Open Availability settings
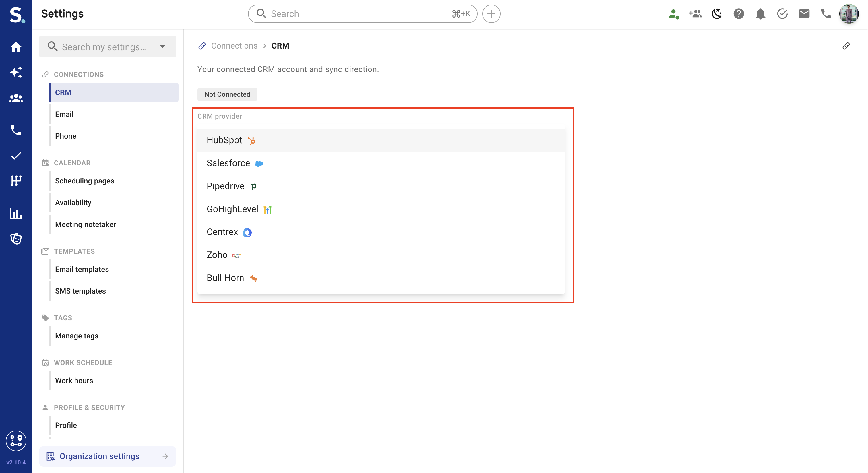 pyautogui.click(x=114, y=202)
